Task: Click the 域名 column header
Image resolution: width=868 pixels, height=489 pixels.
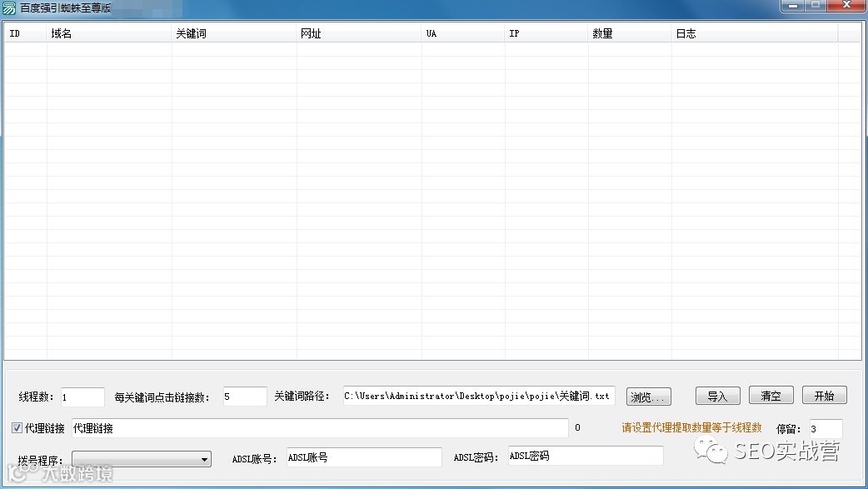Action: 109,33
